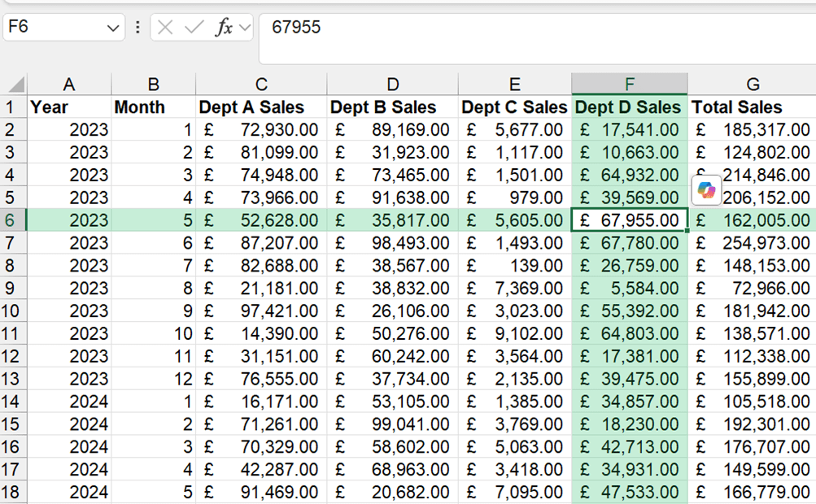
Task: Select row 6 header
Action: 11,220
